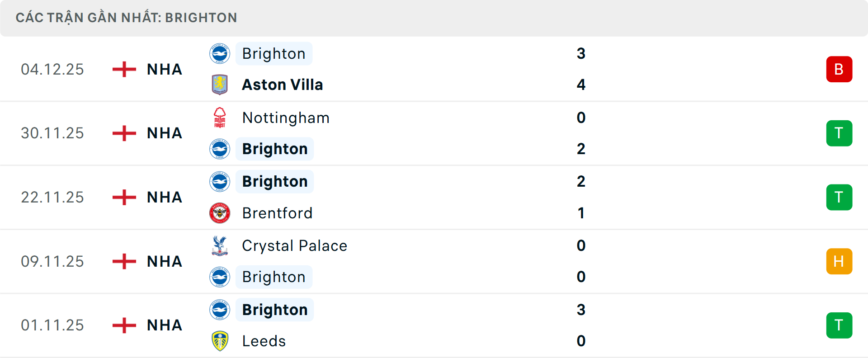The image size is (868, 358).
Task: Click the red B badge for the Aston Villa loss
Action: (839, 69)
